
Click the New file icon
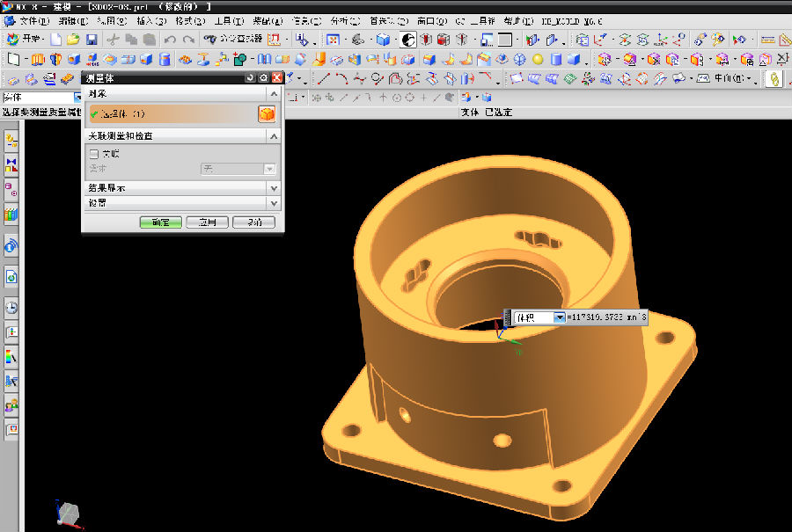(56, 40)
